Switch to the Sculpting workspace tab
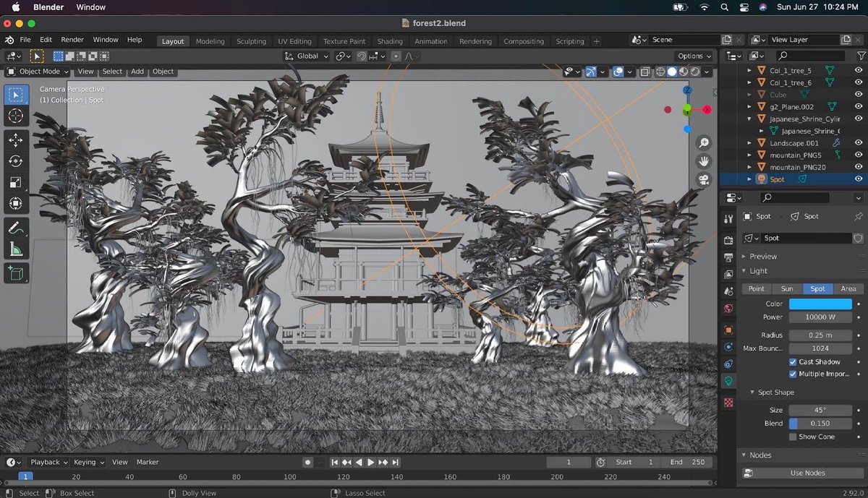868x498 pixels. [251, 41]
